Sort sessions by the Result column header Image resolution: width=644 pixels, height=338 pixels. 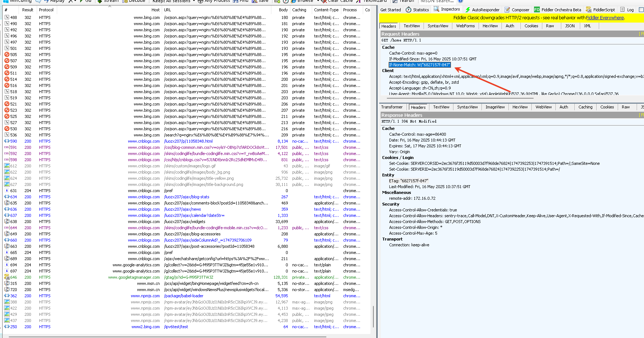click(28, 10)
